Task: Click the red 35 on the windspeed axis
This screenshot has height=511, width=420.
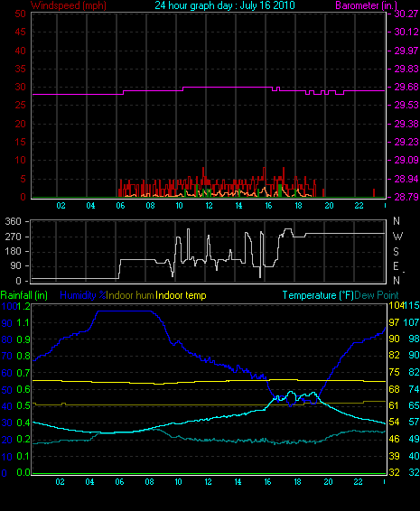Action: click(x=20, y=69)
